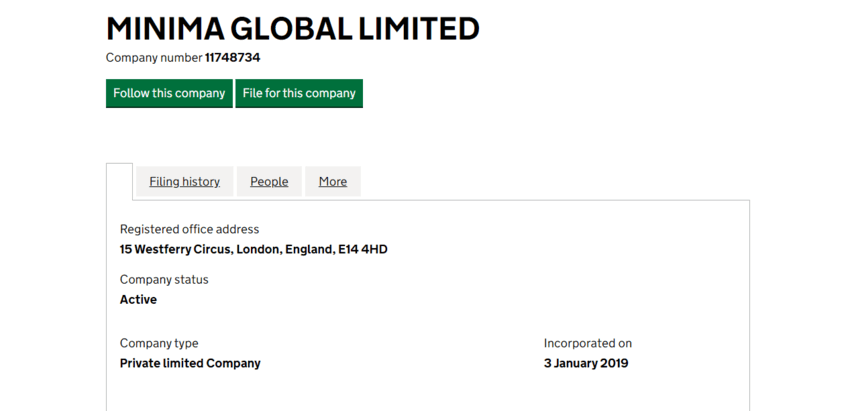The height and width of the screenshot is (411, 850).
Task: Click the company number 11748734
Action: (232, 58)
